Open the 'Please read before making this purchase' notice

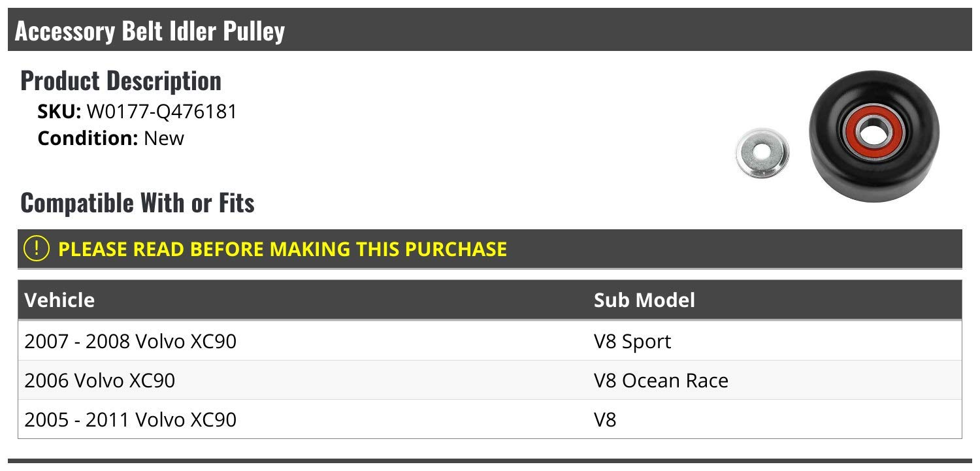282,249
